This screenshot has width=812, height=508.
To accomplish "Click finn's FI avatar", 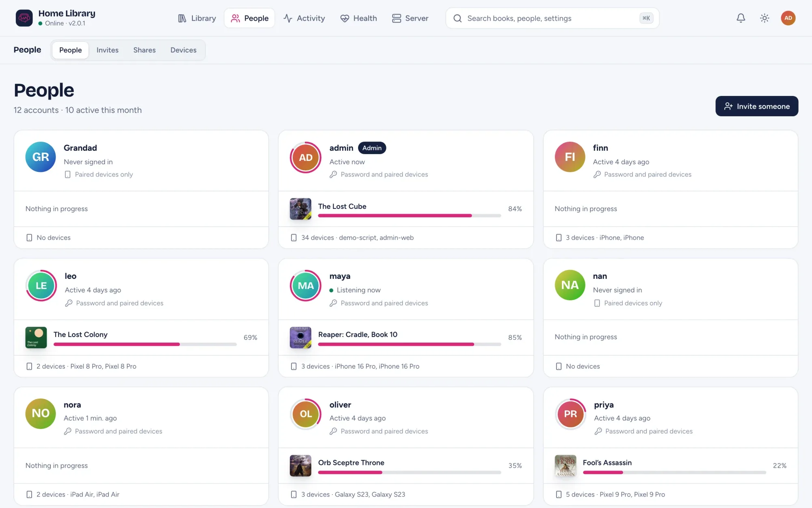I will tap(570, 157).
